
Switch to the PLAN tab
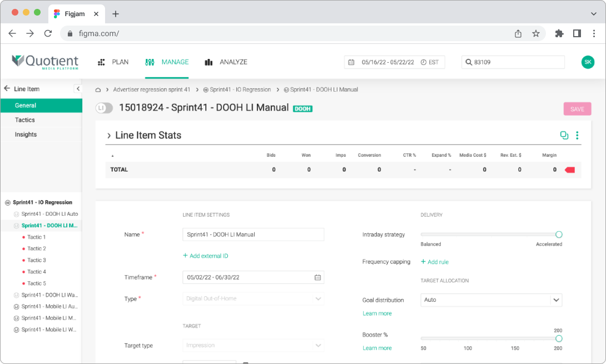(x=113, y=62)
